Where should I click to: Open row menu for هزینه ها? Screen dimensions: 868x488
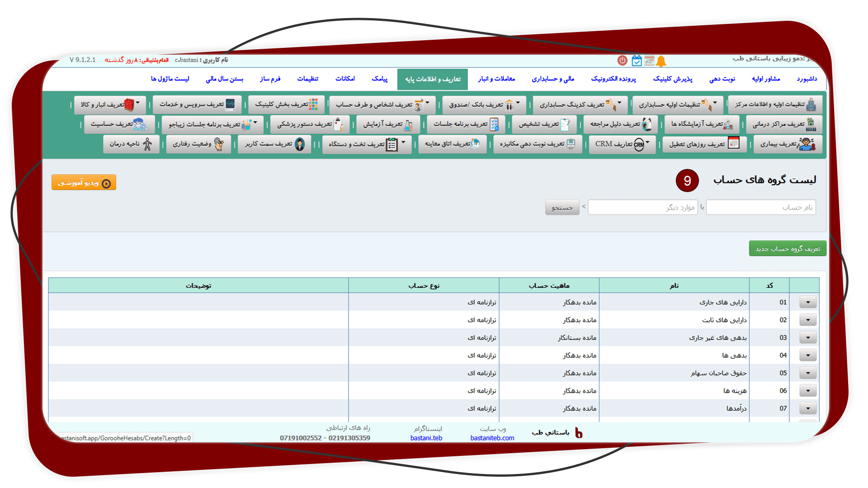tap(807, 390)
